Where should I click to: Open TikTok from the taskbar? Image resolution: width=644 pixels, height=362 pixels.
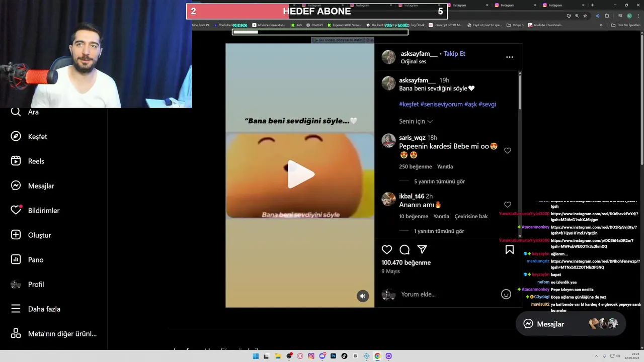click(344, 356)
